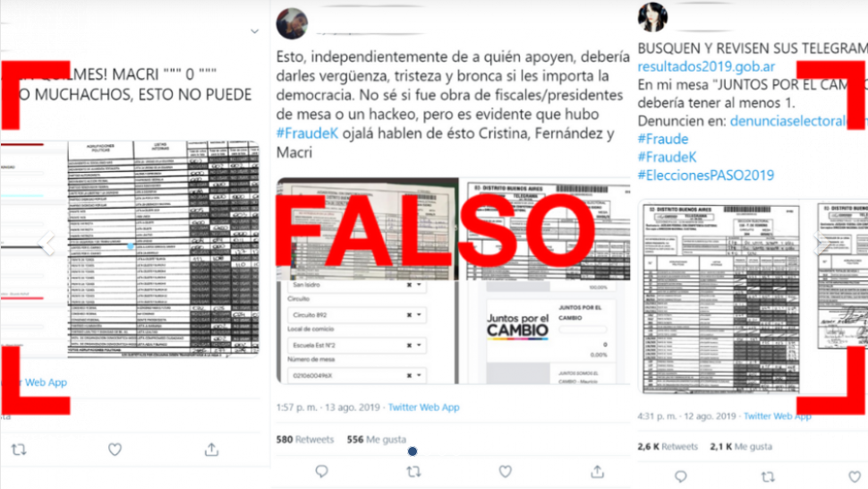This screenshot has height=489, width=868.
Task: Share the middle tweet via upload icon
Action: [x=597, y=471]
